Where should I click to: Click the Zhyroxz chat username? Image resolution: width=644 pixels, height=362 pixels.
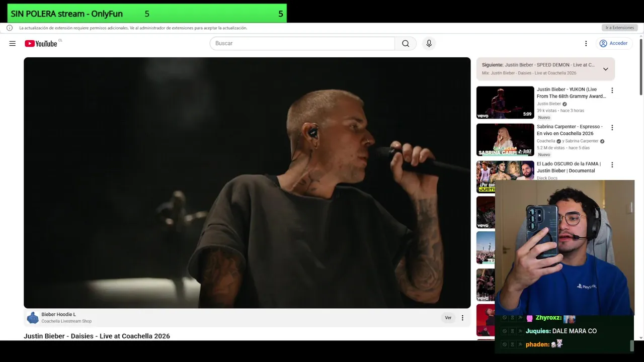pos(548,318)
